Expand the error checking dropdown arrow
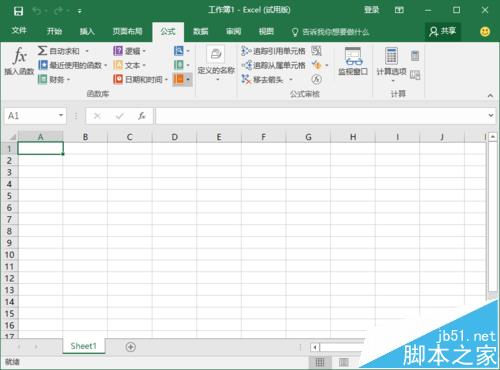The image size is (500, 370). (x=327, y=65)
